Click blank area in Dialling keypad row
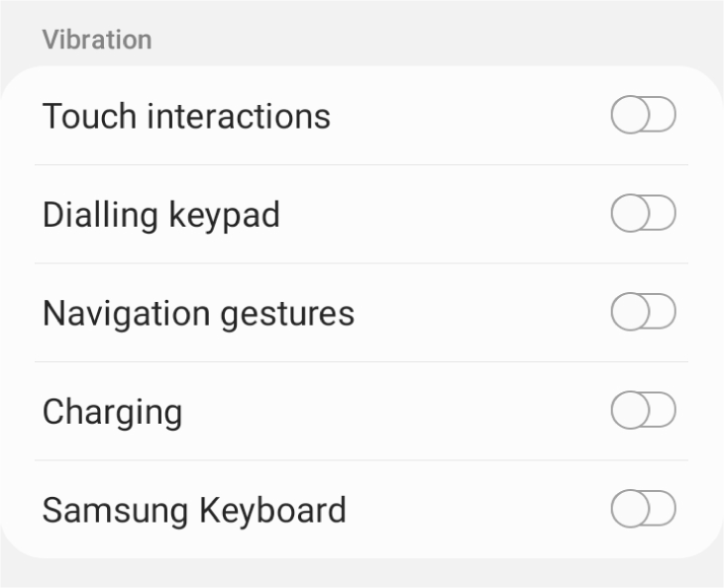This screenshot has width=724, height=588. [446, 215]
